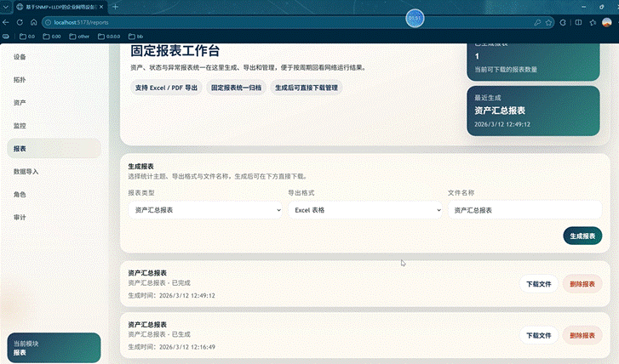Screen dimensions: 619x364
Task: Open the browser profile avatar
Action: point(607,22)
